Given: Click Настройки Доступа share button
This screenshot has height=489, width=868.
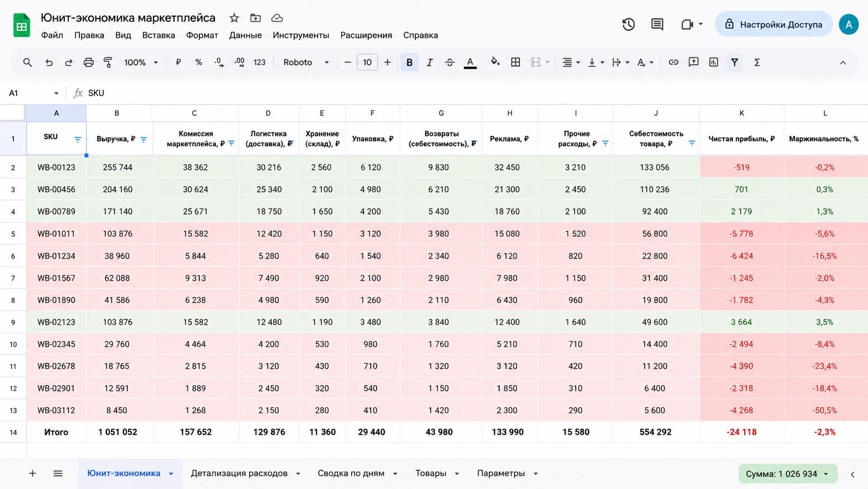Looking at the screenshot, I should pyautogui.click(x=774, y=24).
